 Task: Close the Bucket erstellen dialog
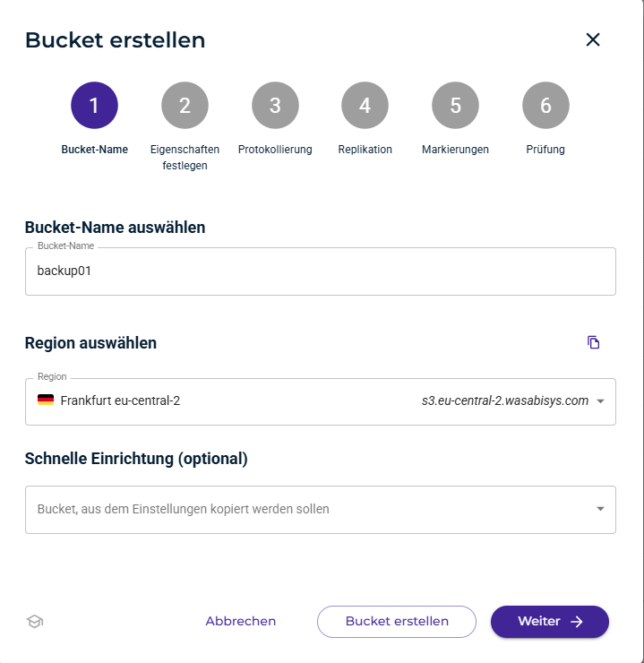[x=592, y=39]
